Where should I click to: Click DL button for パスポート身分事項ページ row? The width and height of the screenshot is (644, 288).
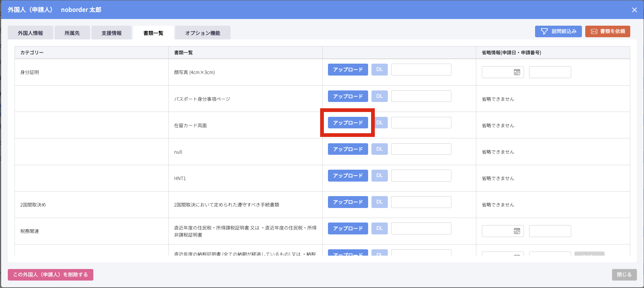click(379, 96)
